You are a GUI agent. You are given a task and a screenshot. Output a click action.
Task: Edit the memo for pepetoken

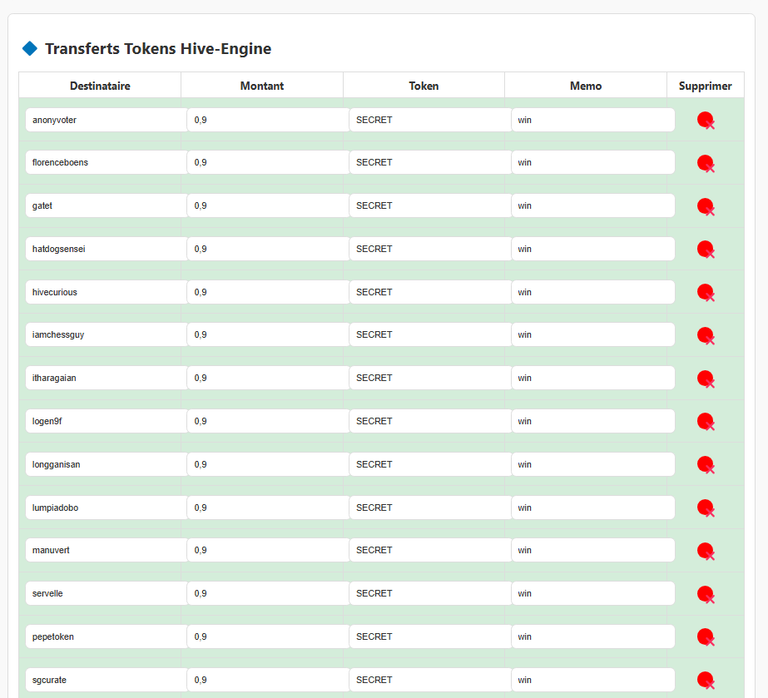[593, 637]
